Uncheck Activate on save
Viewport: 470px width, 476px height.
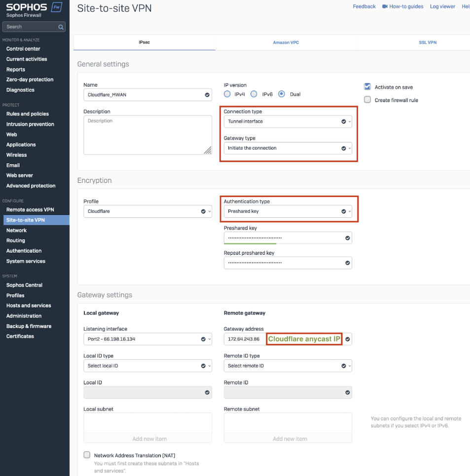coord(367,87)
